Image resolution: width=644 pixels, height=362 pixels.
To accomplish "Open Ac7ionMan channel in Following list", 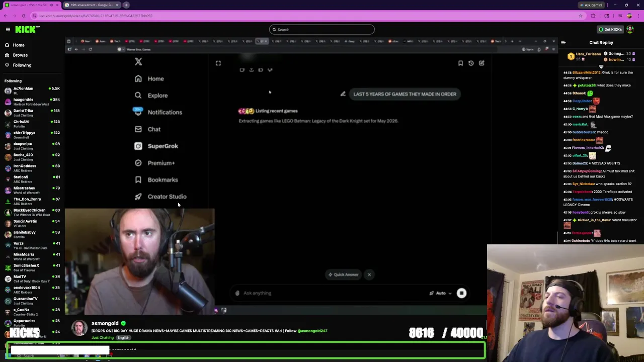I will (32, 90).
